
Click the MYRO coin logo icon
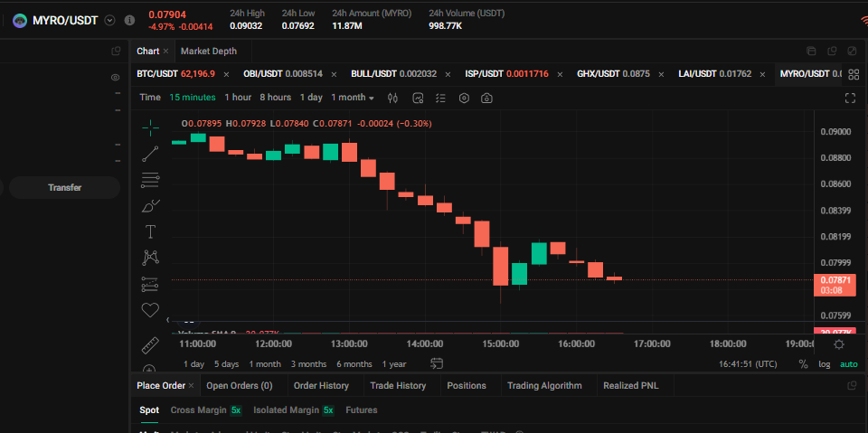(21, 21)
